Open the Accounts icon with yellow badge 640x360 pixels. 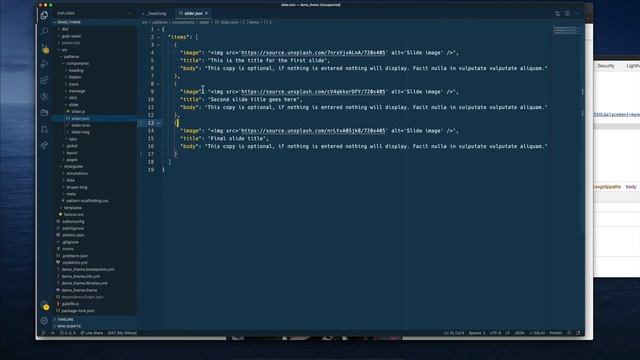[45, 306]
